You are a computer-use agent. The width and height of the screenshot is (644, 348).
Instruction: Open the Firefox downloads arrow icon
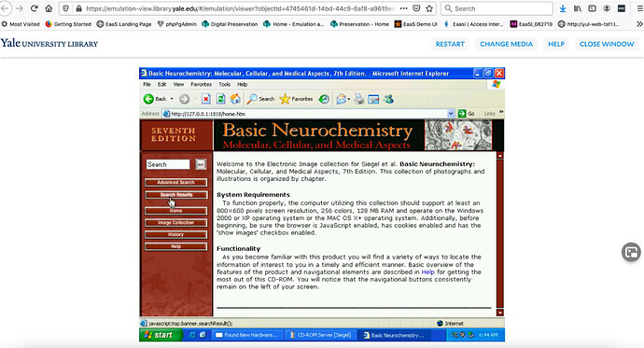click(x=563, y=8)
